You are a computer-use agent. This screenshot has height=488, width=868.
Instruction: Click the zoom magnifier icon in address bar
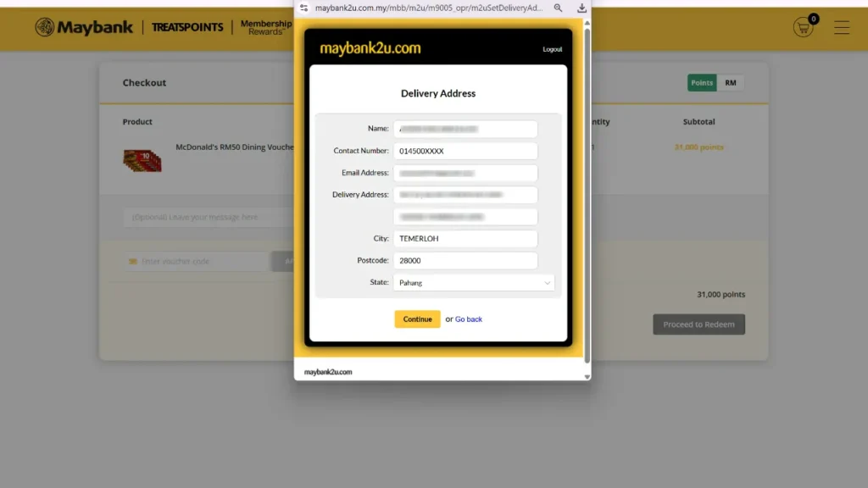point(558,8)
